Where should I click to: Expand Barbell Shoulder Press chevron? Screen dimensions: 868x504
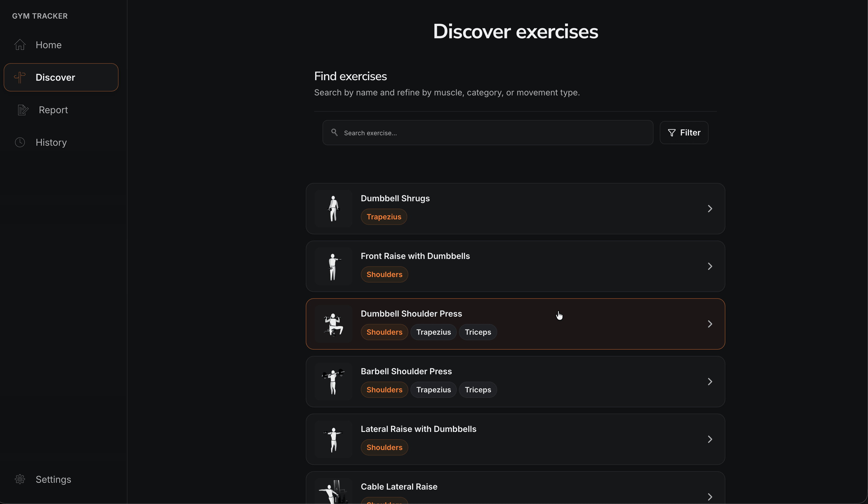(710, 381)
